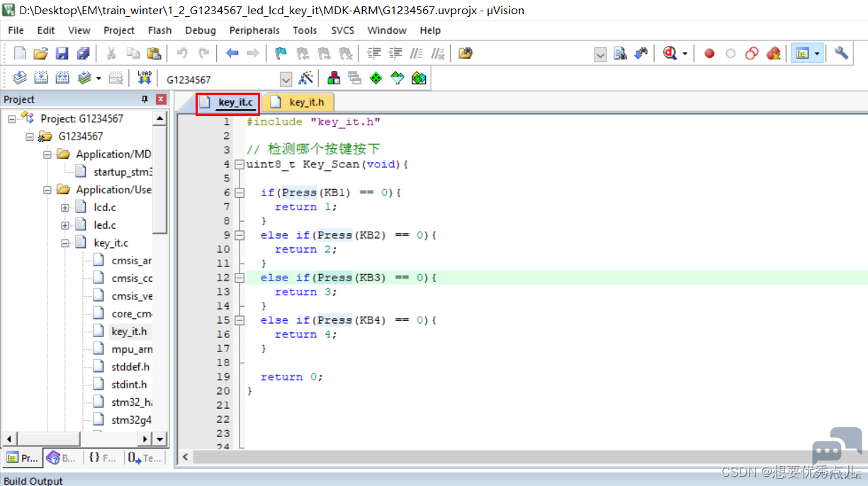Open the Flash menu

coord(159,30)
